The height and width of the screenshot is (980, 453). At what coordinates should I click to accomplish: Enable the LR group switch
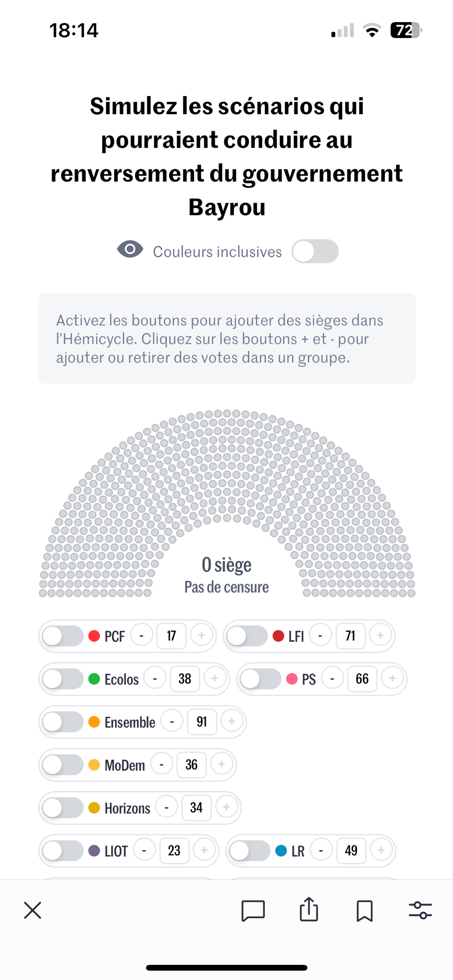tap(250, 851)
